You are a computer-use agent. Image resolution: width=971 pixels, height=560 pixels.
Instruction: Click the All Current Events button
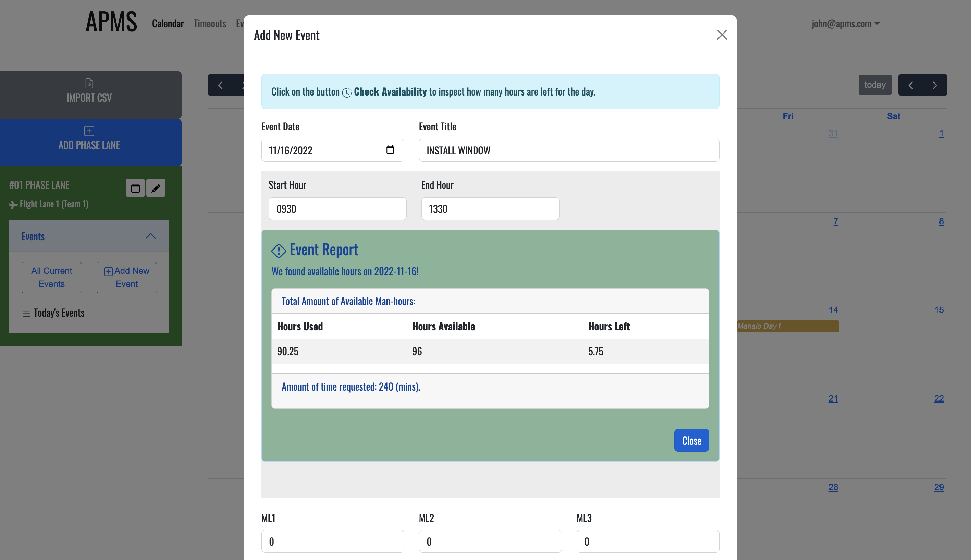click(52, 277)
